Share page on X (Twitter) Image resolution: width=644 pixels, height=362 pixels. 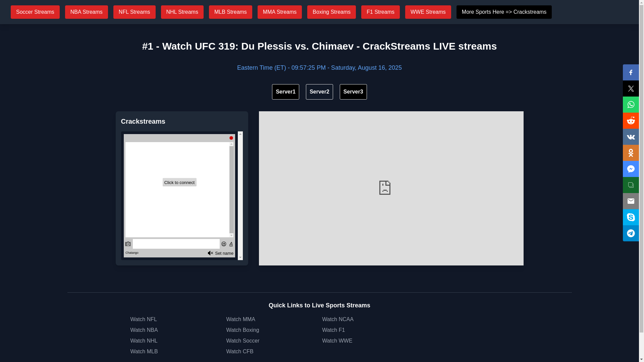coord(631,88)
